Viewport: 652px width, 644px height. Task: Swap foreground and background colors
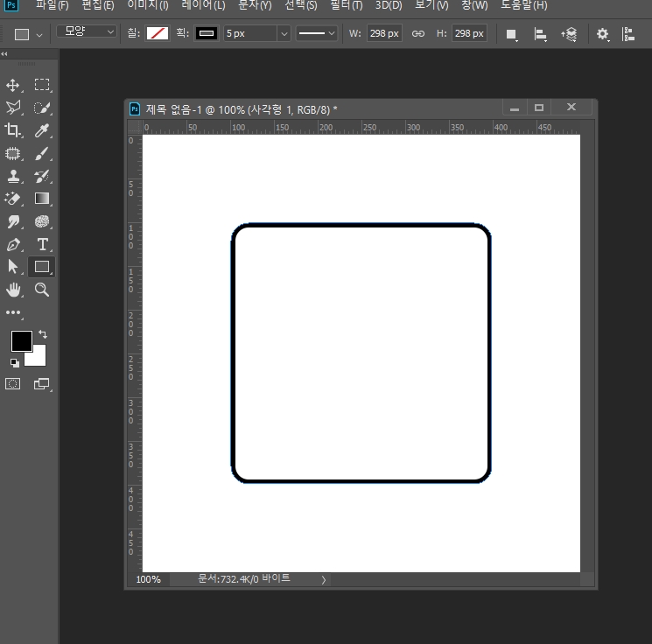tap(42, 334)
